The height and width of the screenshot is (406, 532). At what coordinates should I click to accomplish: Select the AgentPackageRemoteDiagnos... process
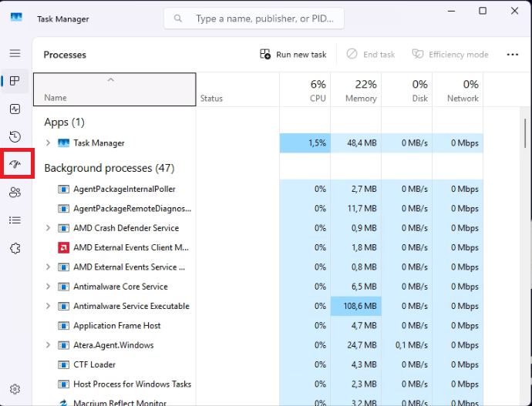point(133,209)
